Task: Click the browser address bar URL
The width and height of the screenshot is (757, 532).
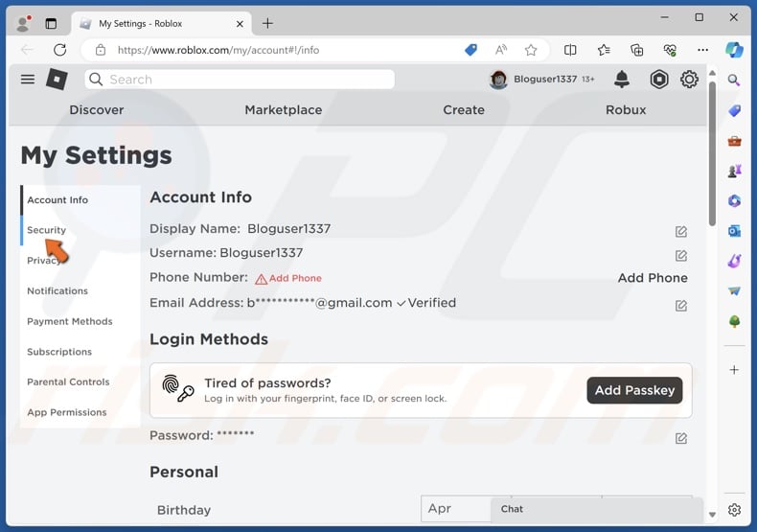Action: point(218,50)
